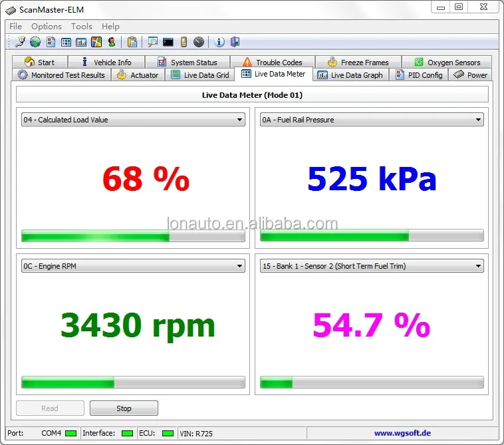Switch to Monitored Test Results tab
This screenshot has height=445, width=504.
pyautogui.click(x=62, y=75)
